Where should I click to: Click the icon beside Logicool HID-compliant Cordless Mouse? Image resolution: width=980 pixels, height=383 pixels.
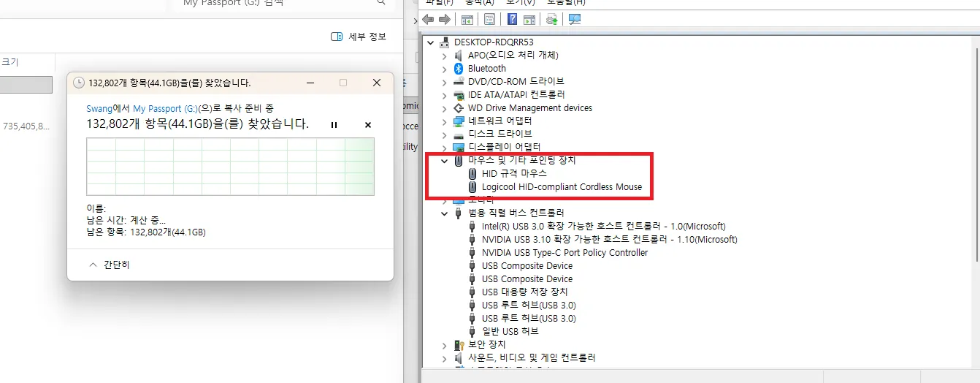(x=472, y=186)
